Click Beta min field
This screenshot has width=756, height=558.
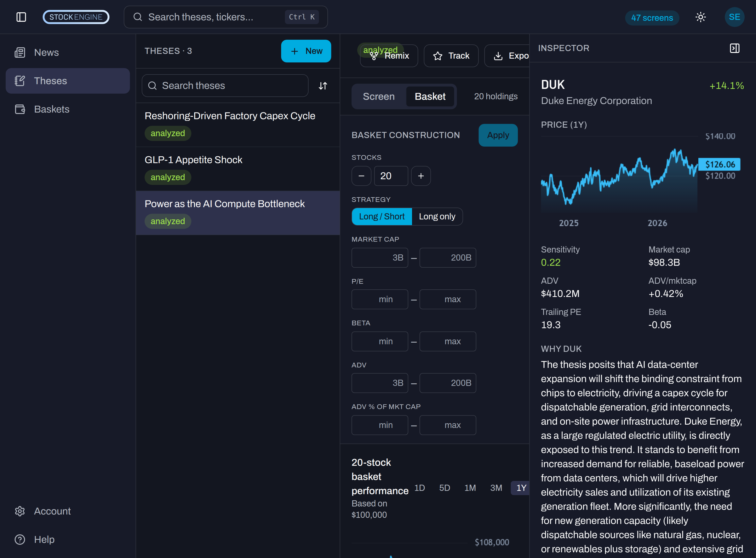[x=380, y=341]
